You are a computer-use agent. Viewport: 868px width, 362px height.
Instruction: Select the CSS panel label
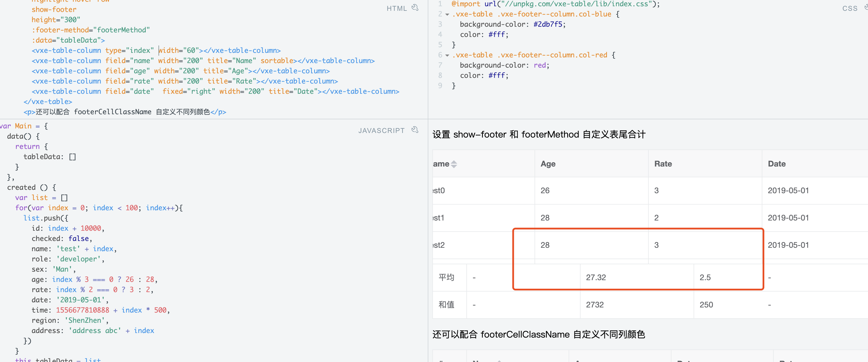(x=850, y=9)
